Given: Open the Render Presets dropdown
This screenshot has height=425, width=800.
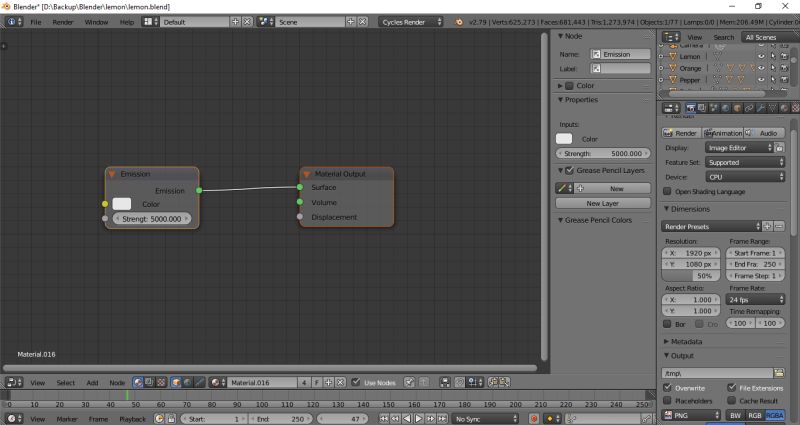Looking at the screenshot, I should (711, 227).
